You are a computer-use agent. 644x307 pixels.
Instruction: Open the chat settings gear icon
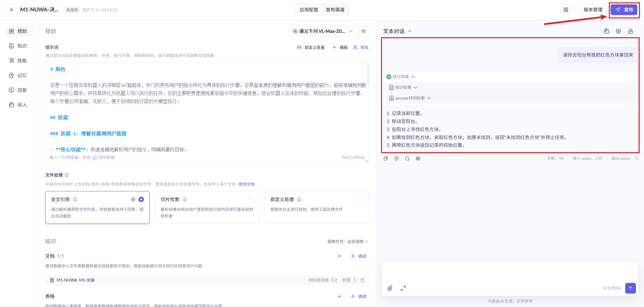click(619, 31)
